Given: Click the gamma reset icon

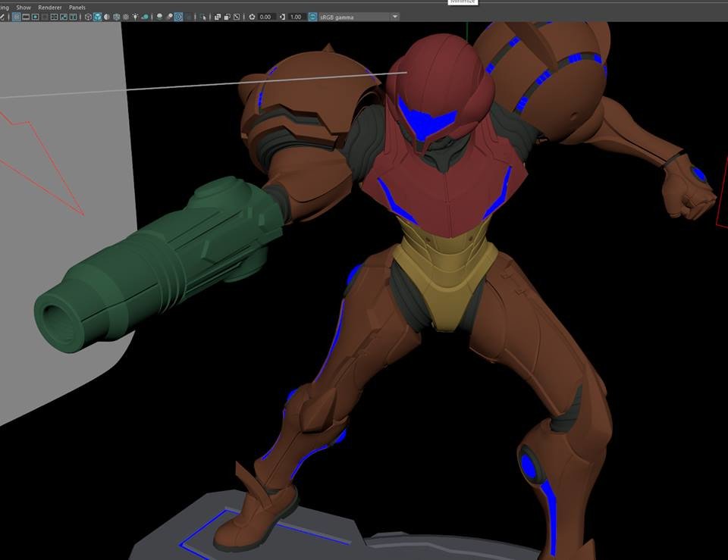Looking at the screenshot, I should click(x=282, y=17).
